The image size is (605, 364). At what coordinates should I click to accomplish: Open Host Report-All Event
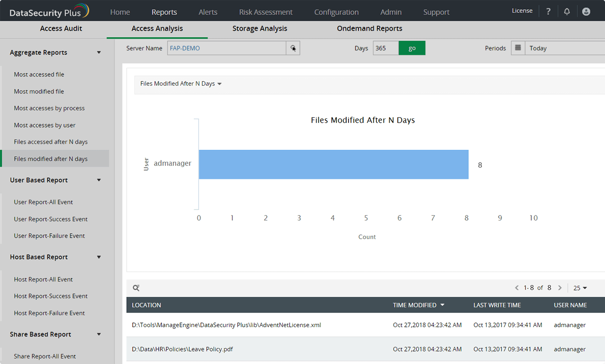point(43,279)
